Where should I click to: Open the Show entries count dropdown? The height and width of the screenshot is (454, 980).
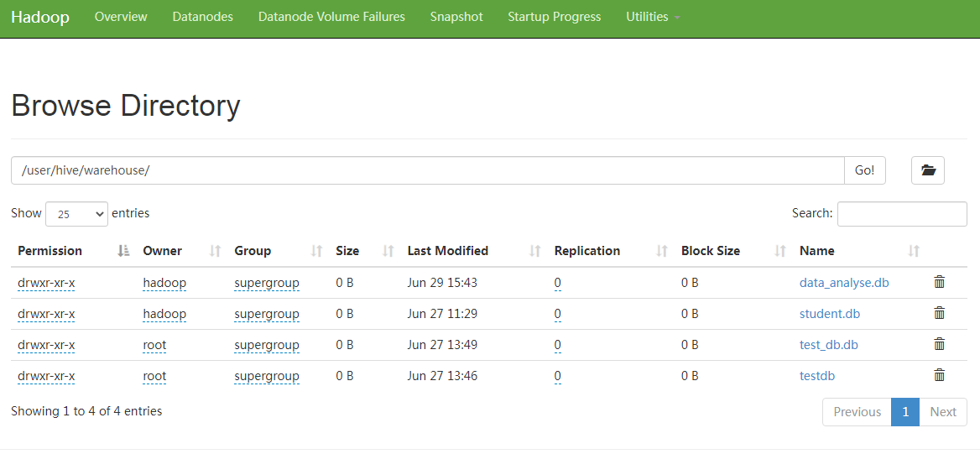[76, 214]
